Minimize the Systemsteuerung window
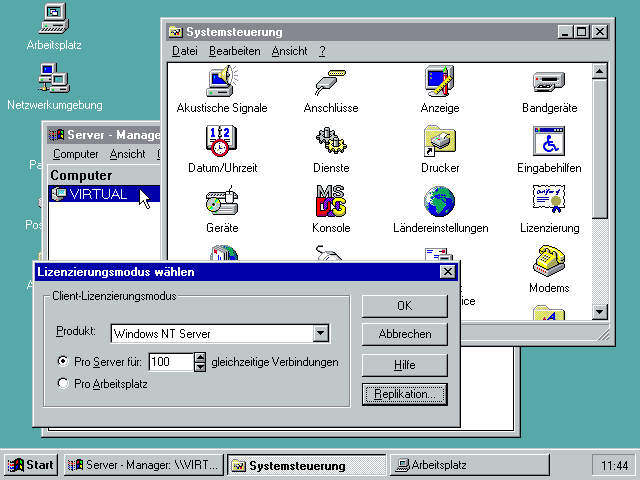The height and width of the screenshot is (480, 640). pyautogui.click(x=565, y=32)
